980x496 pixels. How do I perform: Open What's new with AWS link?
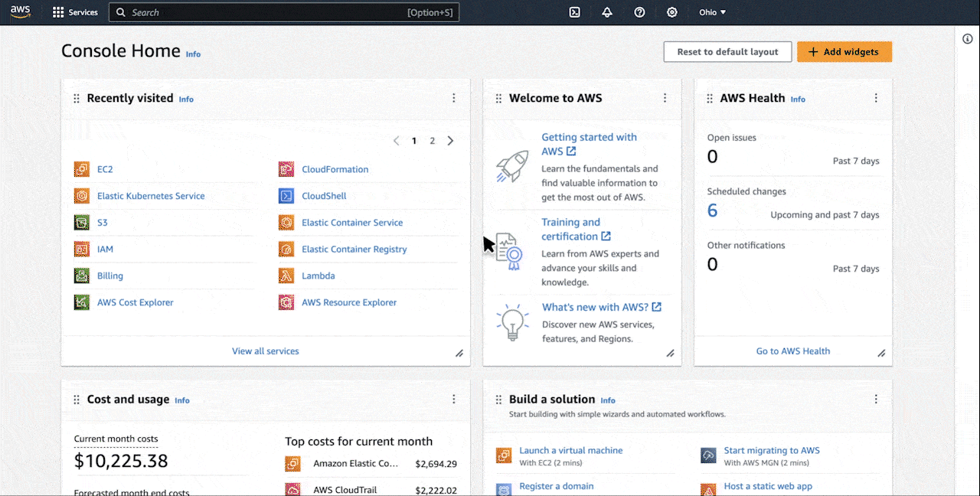click(x=602, y=307)
